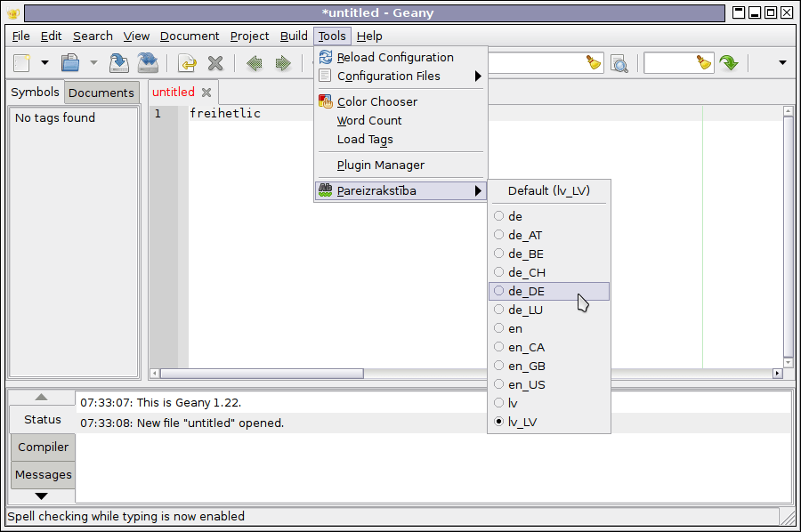This screenshot has width=801, height=532.
Task: Switch to the Status message tab
Action: pyautogui.click(x=43, y=420)
